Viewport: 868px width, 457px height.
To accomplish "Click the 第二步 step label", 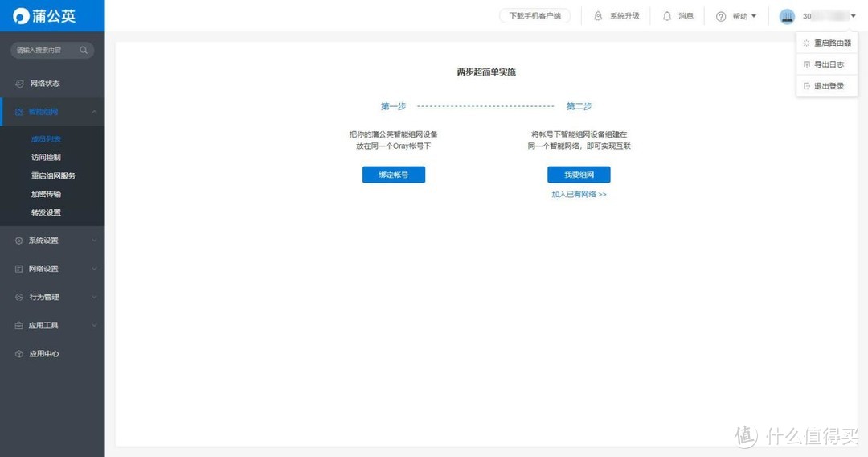I will [x=579, y=106].
